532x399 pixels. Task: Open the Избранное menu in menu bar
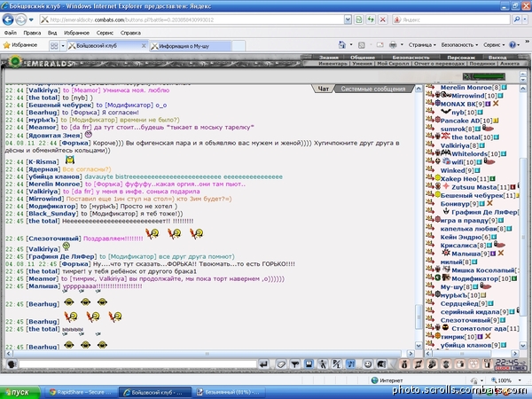pyautogui.click(x=76, y=33)
